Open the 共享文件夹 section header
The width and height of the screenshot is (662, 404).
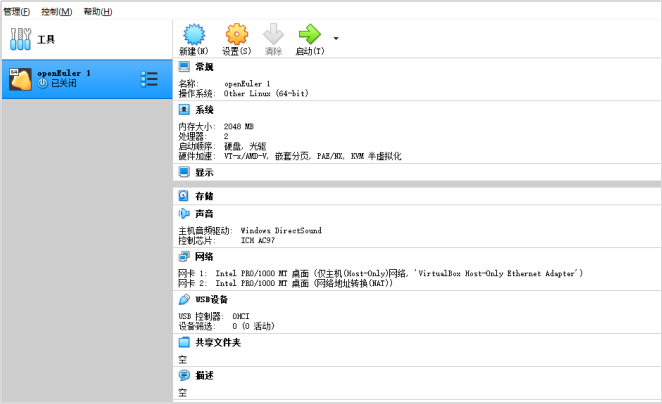[218, 342]
